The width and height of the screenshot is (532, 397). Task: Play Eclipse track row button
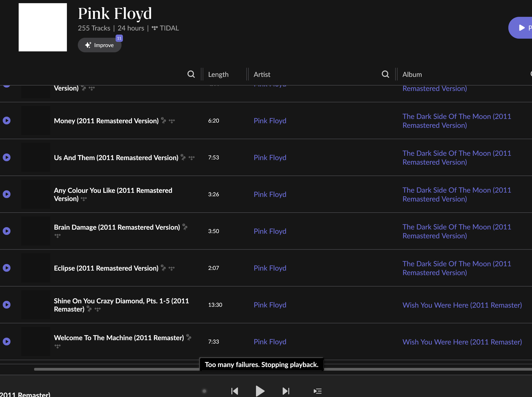7,268
